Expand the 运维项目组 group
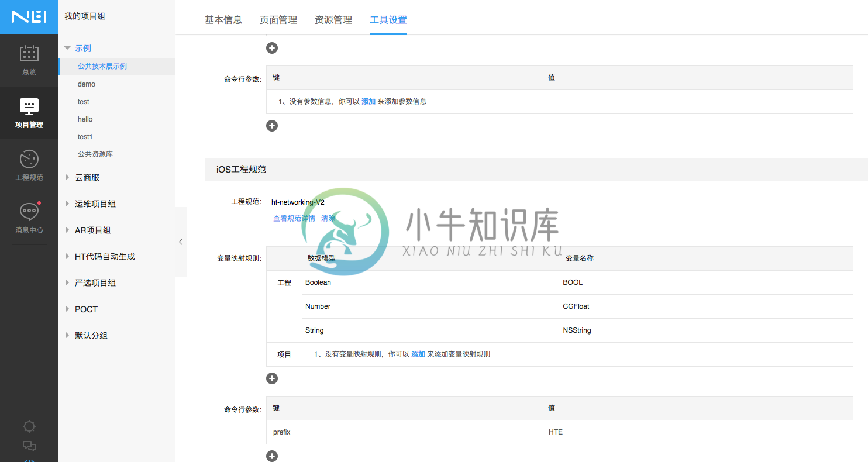 67,204
